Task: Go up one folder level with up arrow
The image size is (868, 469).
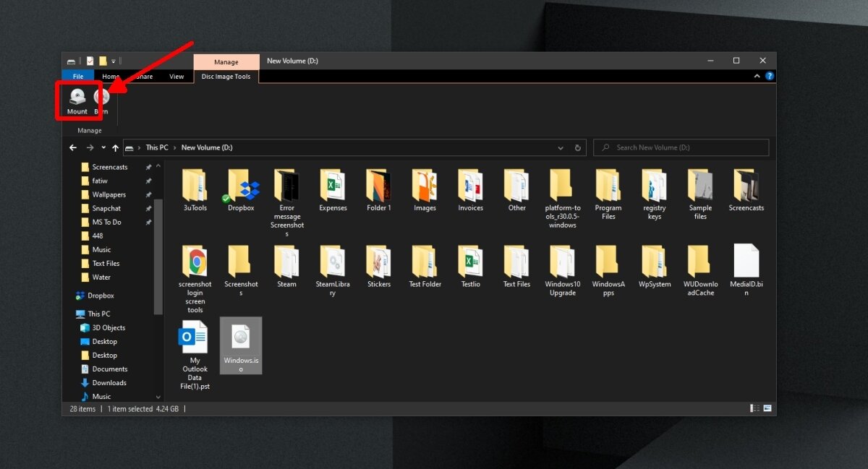Action: coord(116,147)
